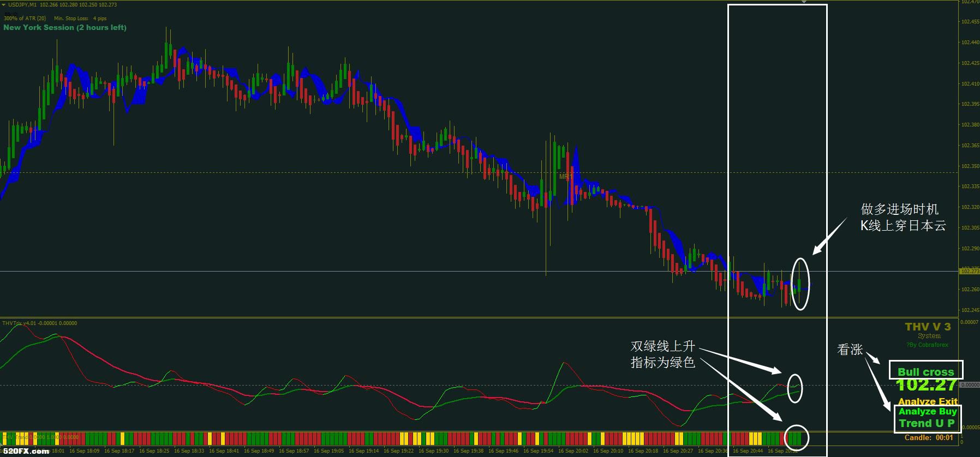This screenshot has width=980, height=457.
Task: Click the '16 Sep 19:38' time axis label
Action: (x=468, y=451)
